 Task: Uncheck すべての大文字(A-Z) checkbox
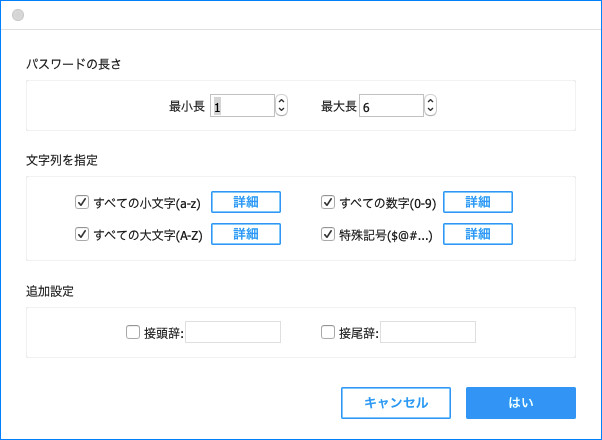point(82,234)
